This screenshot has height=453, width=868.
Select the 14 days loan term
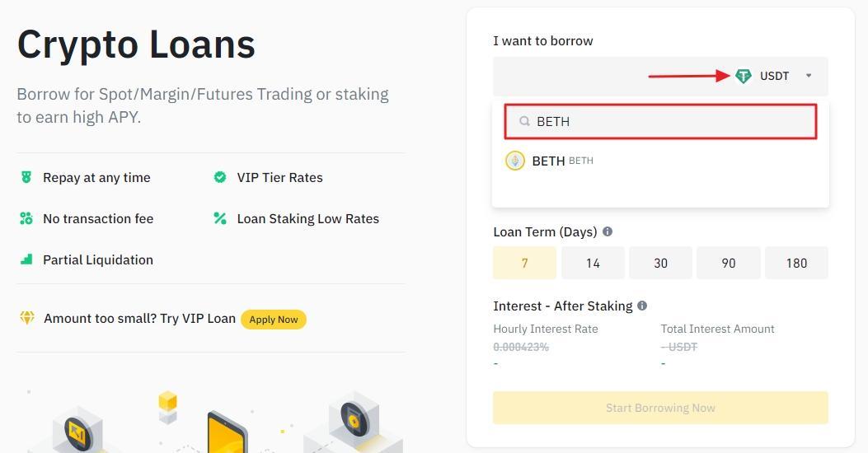click(x=593, y=264)
